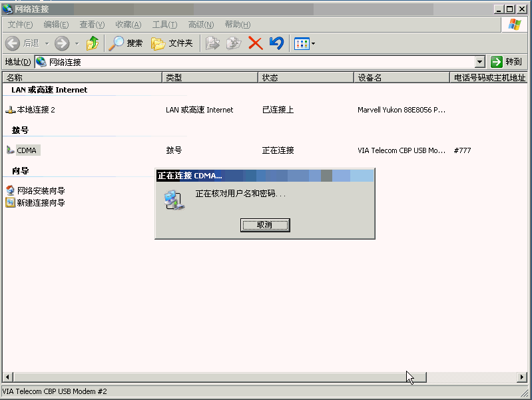Click the 拨号 type cell in CDMA row
Viewport: 532px width, 400px height.
pos(174,150)
